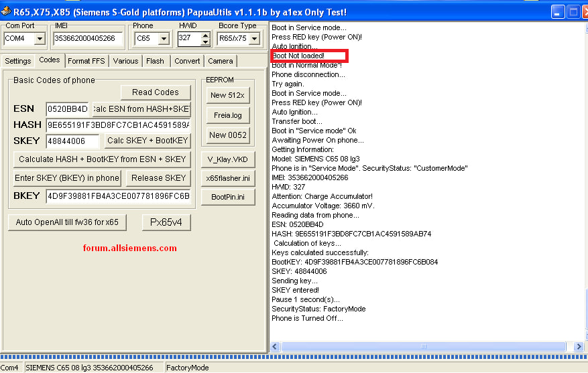Open the Phone model dropdown
The width and height of the screenshot is (588, 373).
[164, 39]
